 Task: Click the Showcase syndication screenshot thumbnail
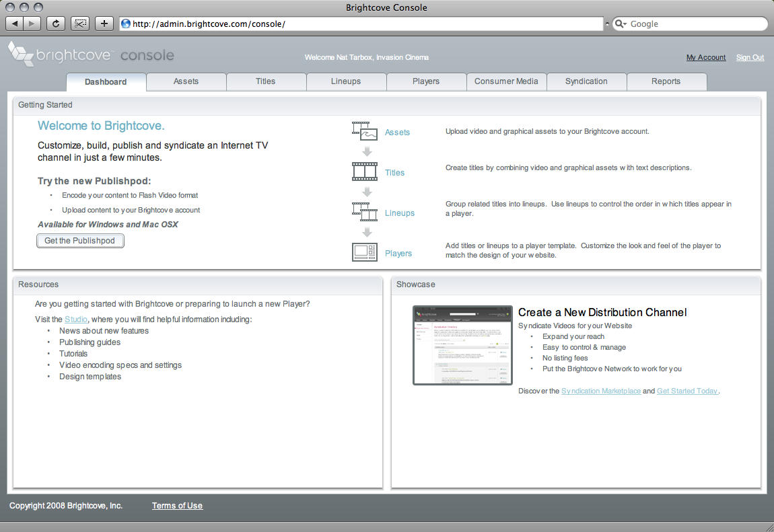tap(462, 345)
